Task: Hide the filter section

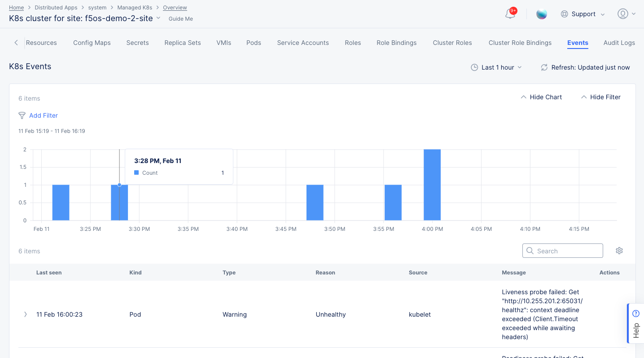Action: [x=601, y=97]
